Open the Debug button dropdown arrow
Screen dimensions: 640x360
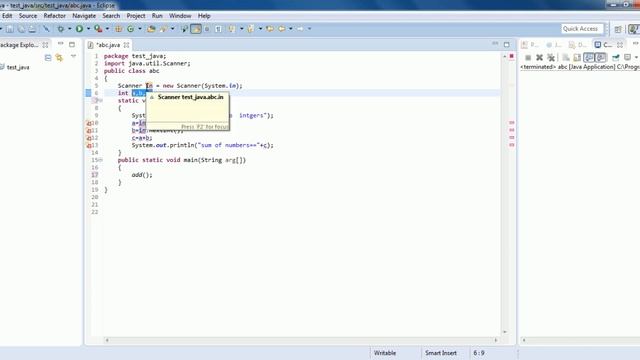point(69,29)
